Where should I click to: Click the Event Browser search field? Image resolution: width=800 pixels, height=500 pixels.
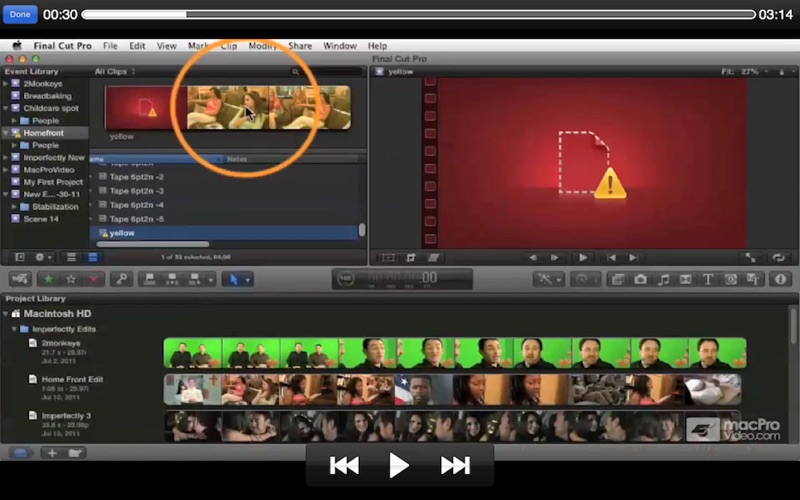click(327, 71)
